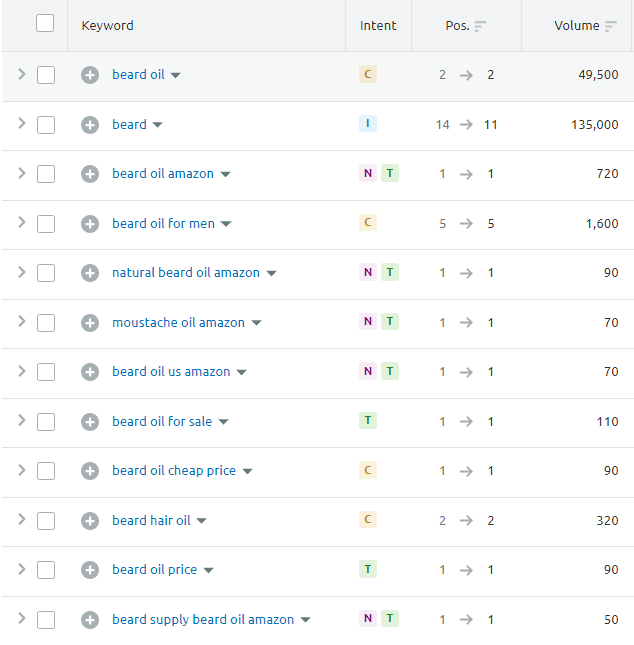The height and width of the screenshot is (645, 634).
Task: Open the "beard oil us amazon" keyword link
Action: pos(171,372)
